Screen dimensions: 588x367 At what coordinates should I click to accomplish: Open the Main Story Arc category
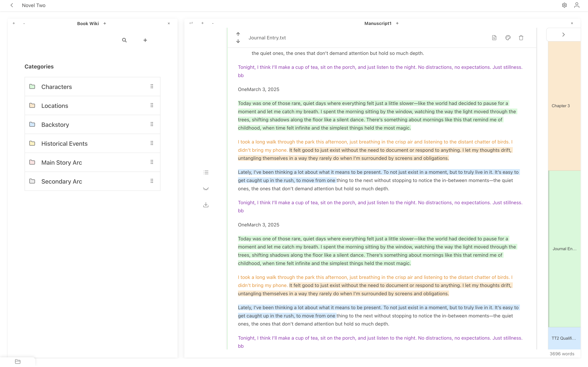pos(62,162)
